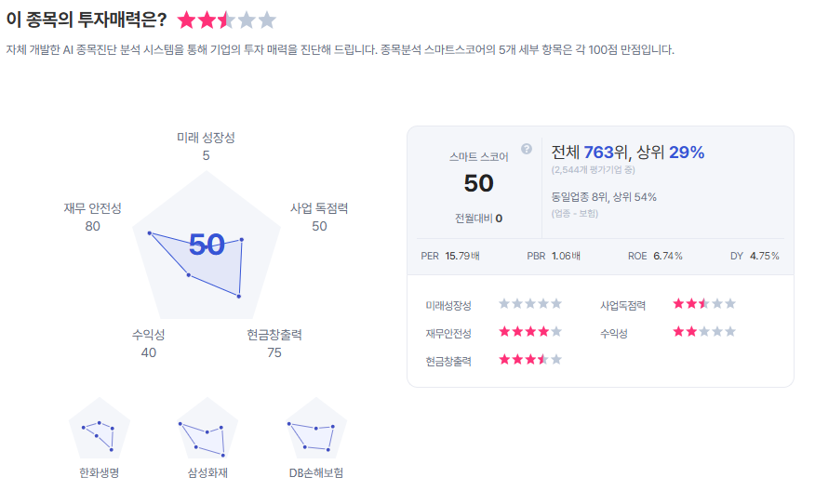Click the large 50 score in radar chart
This screenshot has width=815, height=504.
[207, 245]
